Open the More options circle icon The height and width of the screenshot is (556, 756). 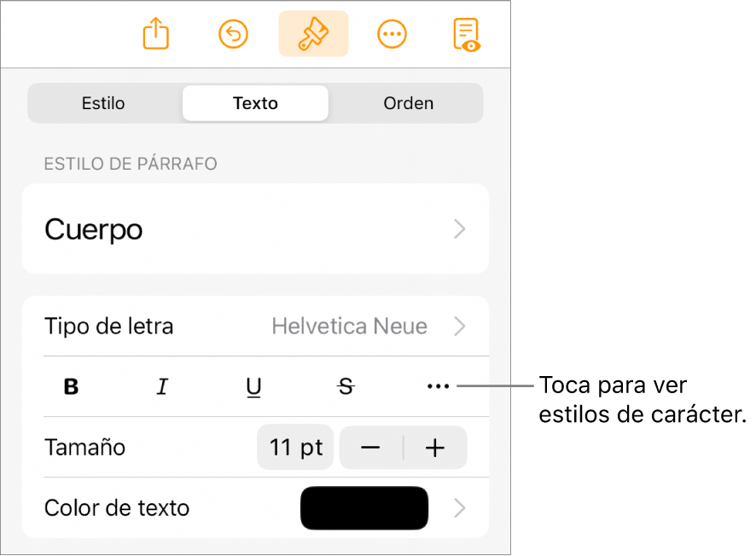coord(392,34)
